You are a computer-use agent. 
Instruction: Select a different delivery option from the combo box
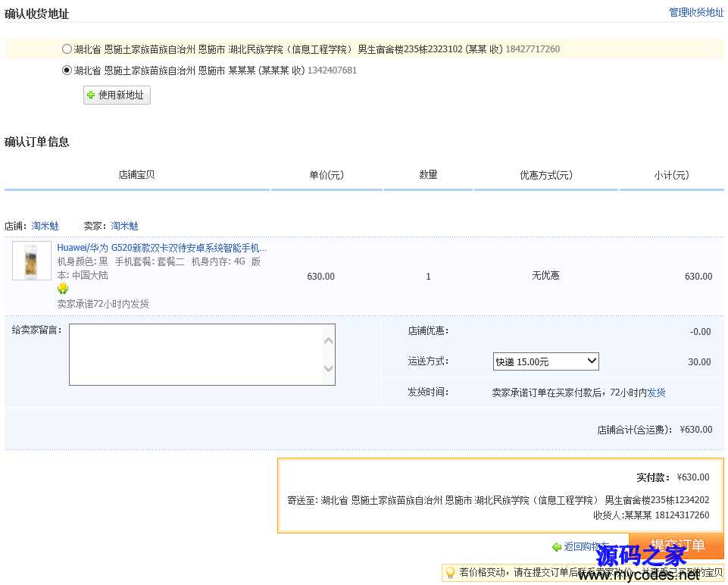(545, 361)
